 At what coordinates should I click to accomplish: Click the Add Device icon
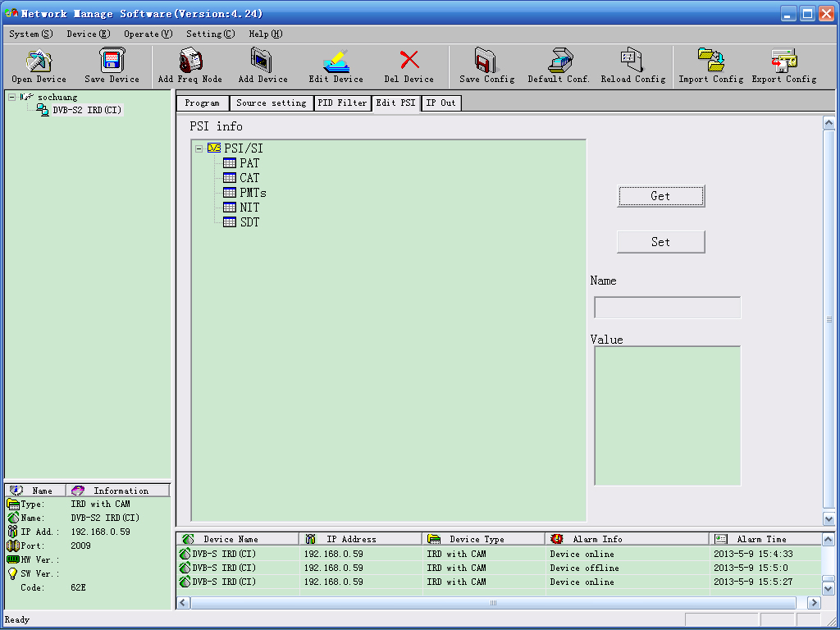(262, 60)
